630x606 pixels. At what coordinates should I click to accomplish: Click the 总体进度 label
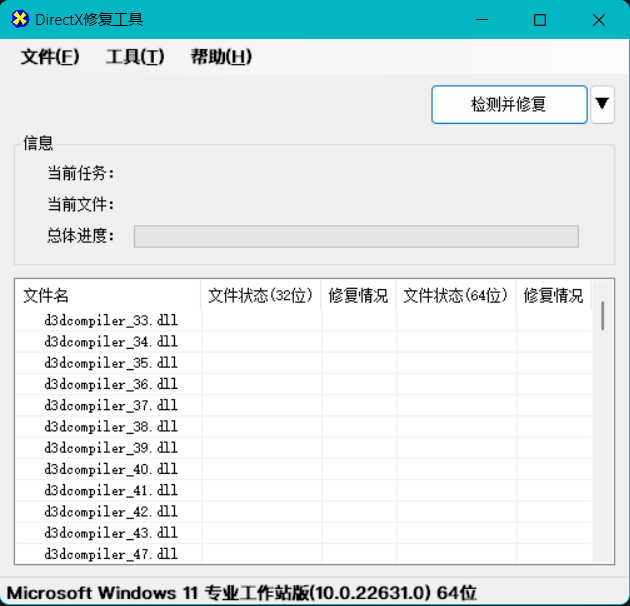81,235
